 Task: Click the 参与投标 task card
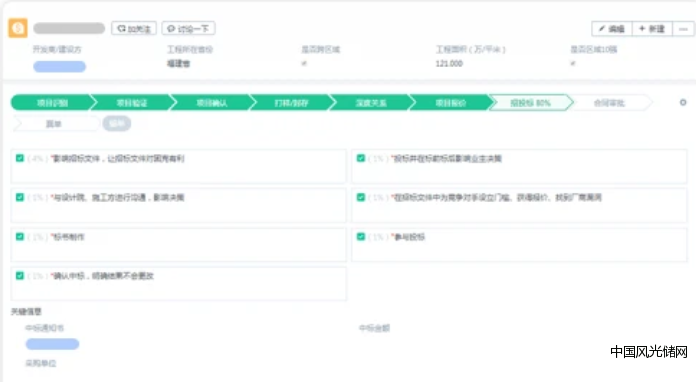click(x=520, y=245)
